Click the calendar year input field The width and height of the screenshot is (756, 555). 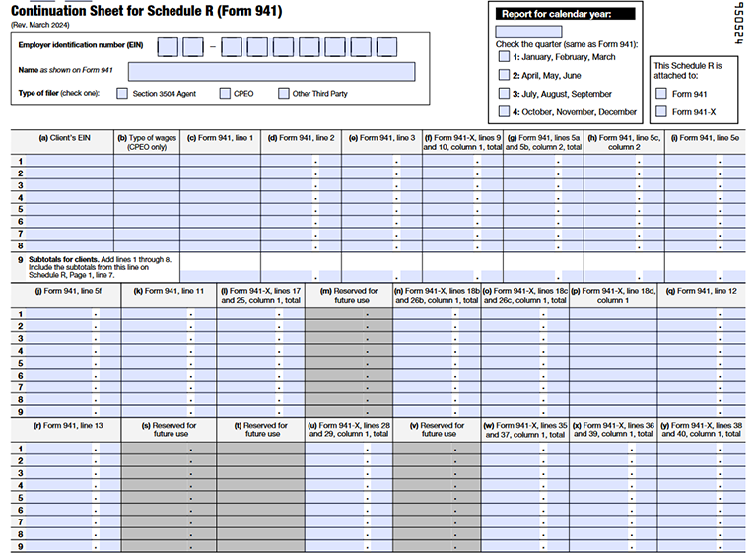coord(528,32)
